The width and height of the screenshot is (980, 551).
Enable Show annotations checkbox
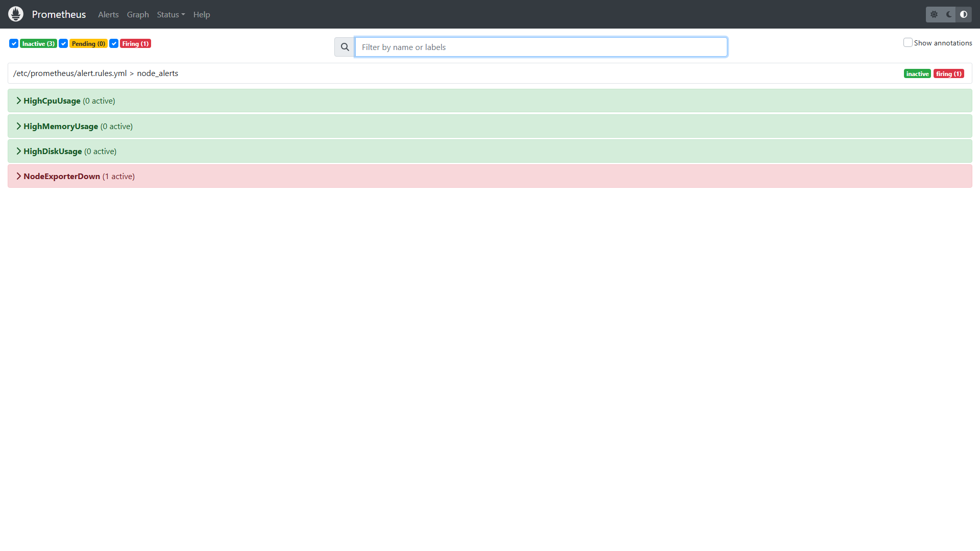click(908, 42)
